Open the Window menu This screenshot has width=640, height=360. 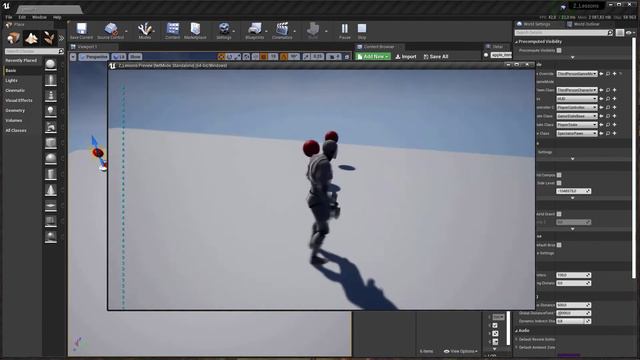tap(39, 17)
